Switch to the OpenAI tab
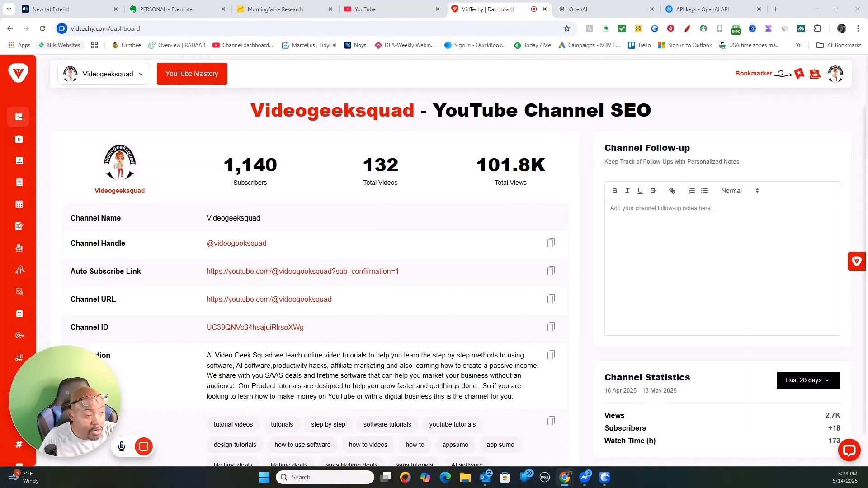The width and height of the screenshot is (868, 488). [606, 9]
